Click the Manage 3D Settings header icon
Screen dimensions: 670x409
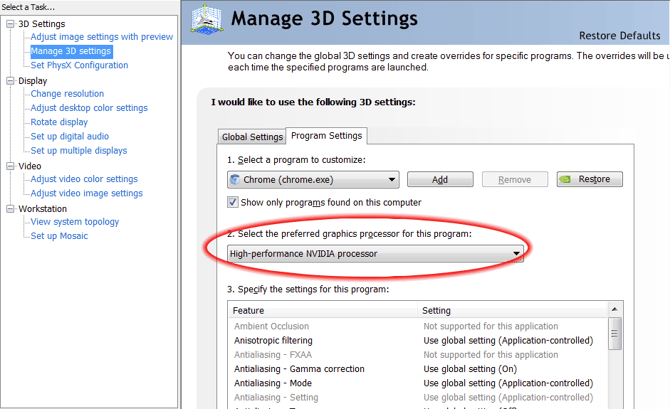point(203,21)
